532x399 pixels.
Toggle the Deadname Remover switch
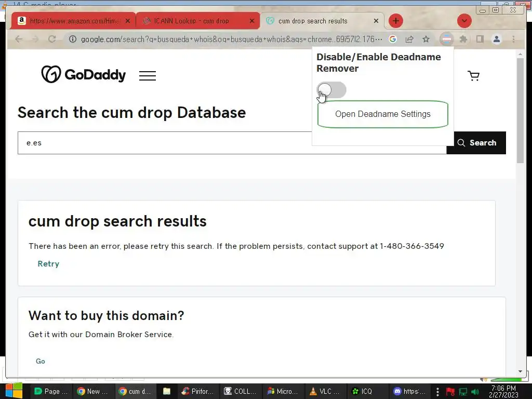point(331,90)
